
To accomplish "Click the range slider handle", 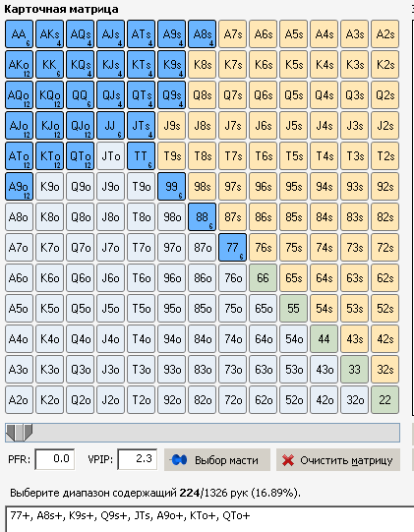I will [19, 433].
